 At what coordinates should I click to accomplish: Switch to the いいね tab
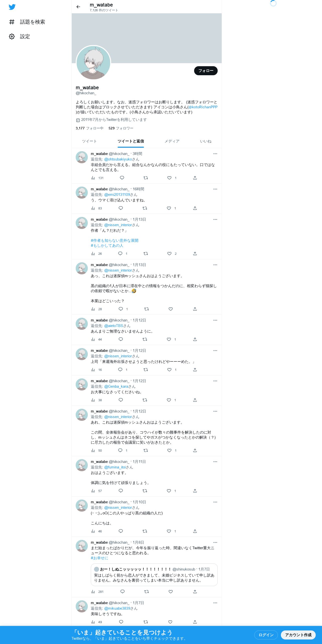[x=206, y=141]
